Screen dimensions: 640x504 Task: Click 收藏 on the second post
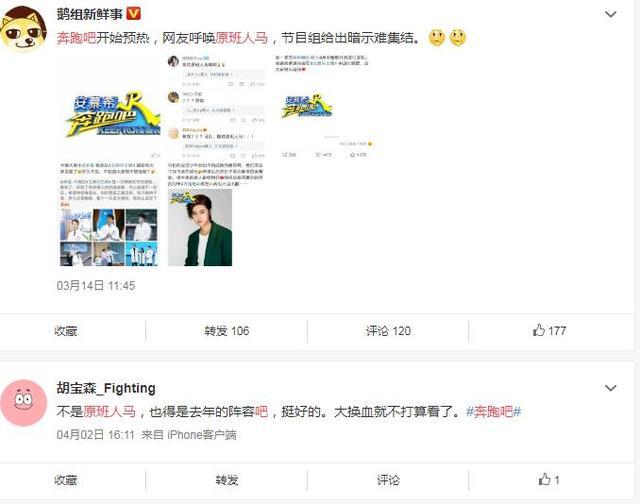tap(66, 480)
